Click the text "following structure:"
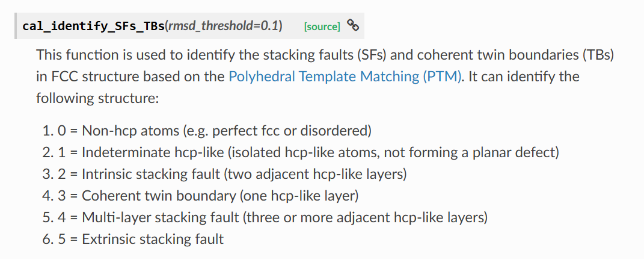644x259 pixels. pyautogui.click(x=97, y=98)
